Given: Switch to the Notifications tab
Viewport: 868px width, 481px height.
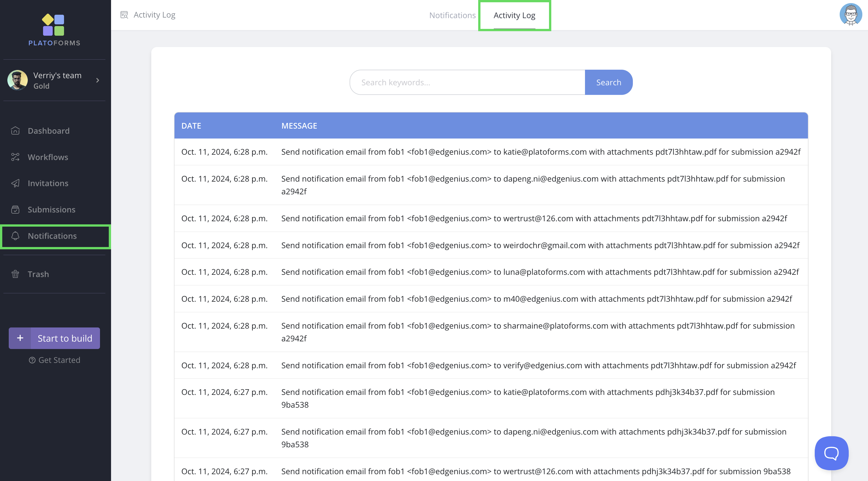Looking at the screenshot, I should (452, 16).
